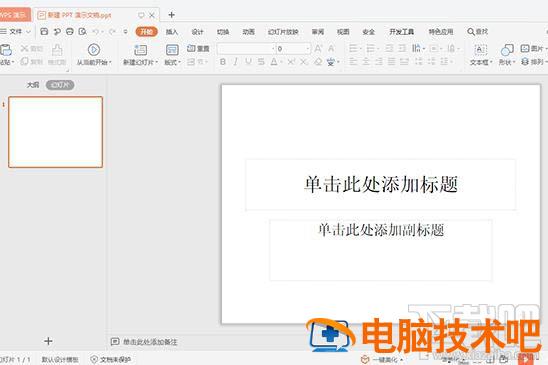548x365 pixels.
Task: Toggle Bold formatting
Action: point(223,62)
